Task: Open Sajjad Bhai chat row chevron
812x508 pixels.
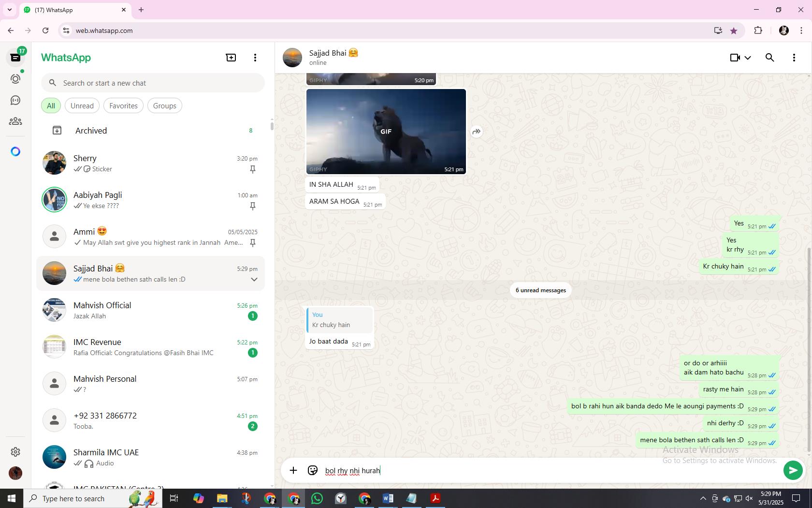Action: (254, 279)
